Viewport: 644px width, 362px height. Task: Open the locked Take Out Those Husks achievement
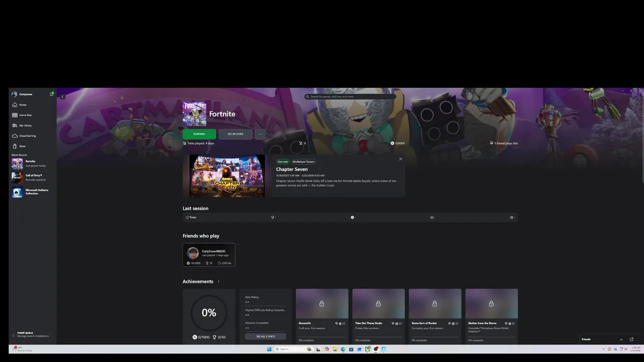point(378,316)
